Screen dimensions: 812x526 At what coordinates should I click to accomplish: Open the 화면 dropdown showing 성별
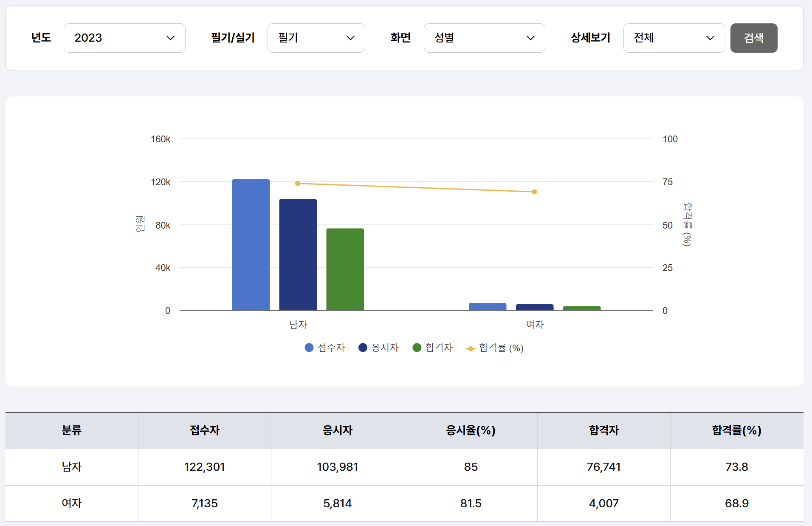point(484,38)
